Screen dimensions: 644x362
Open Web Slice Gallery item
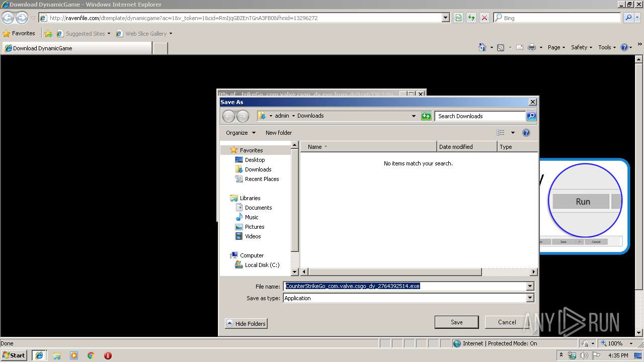click(144, 34)
